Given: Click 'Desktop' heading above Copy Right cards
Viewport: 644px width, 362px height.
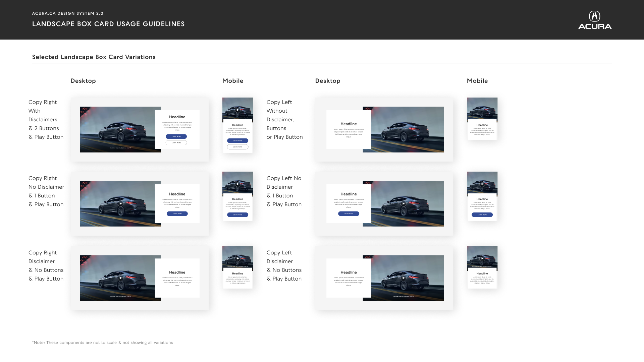Looking at the screenshot, I should pos(83,81).
